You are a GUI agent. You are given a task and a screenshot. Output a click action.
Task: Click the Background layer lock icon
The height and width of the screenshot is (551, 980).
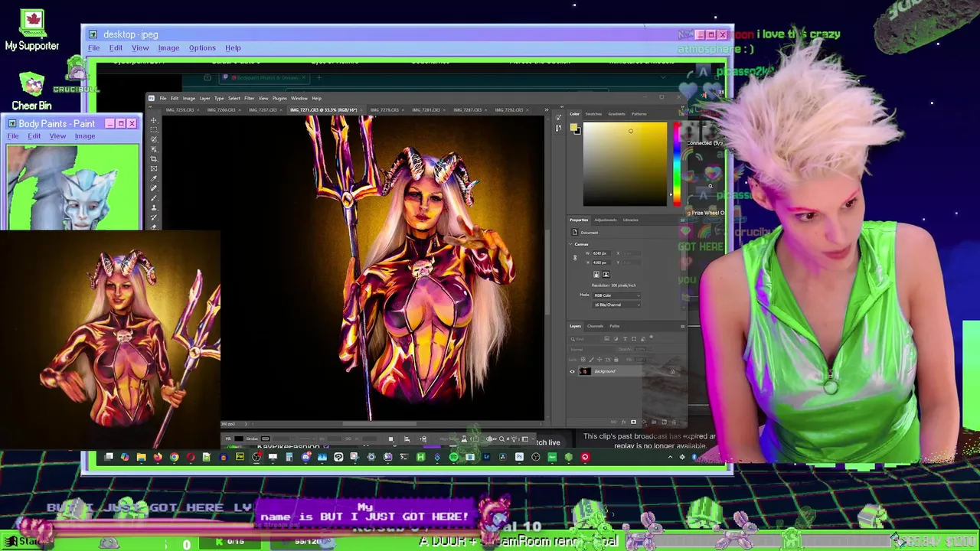(x=672, y=372)
